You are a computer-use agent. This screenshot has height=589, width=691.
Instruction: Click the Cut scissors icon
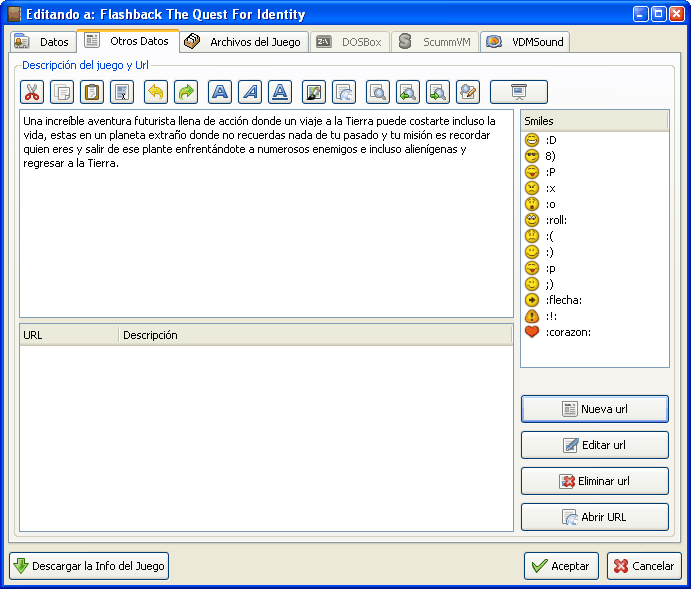(x=32, y=92)
